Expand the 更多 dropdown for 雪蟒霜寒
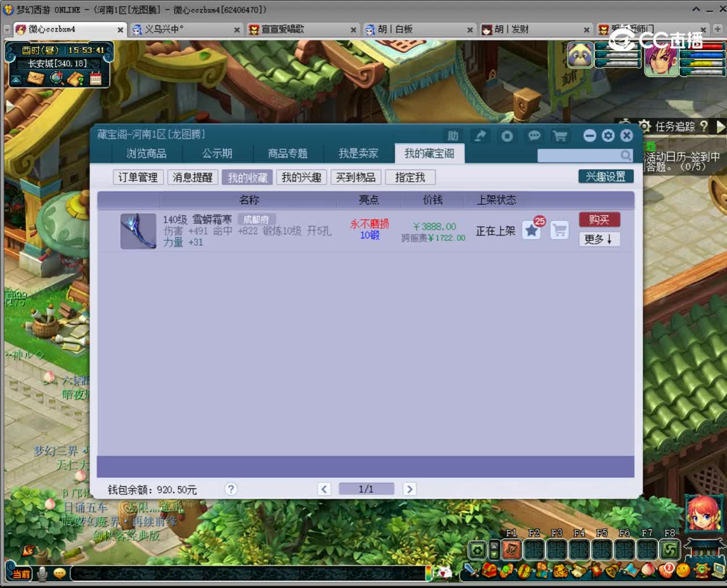The height and width of the screenshot is (588, 727). 599,239
